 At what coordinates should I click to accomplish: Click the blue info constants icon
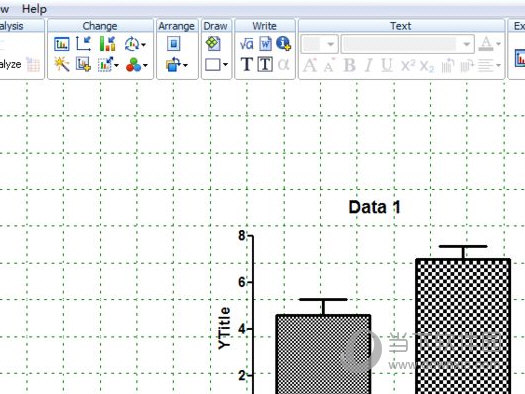[x=284, y=44]
